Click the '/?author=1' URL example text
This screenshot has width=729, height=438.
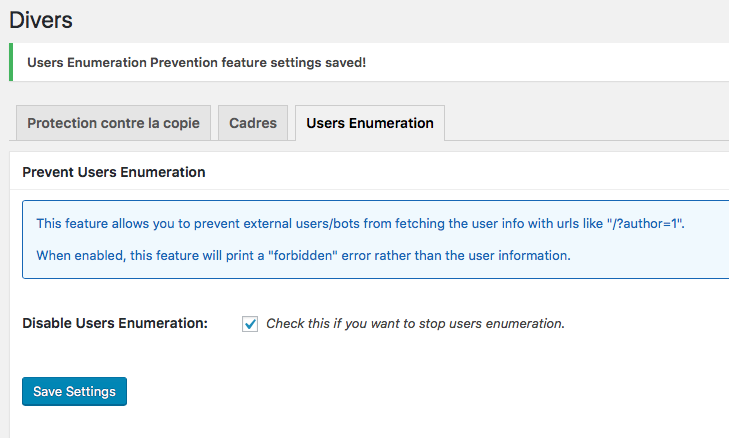coord(645,224)
